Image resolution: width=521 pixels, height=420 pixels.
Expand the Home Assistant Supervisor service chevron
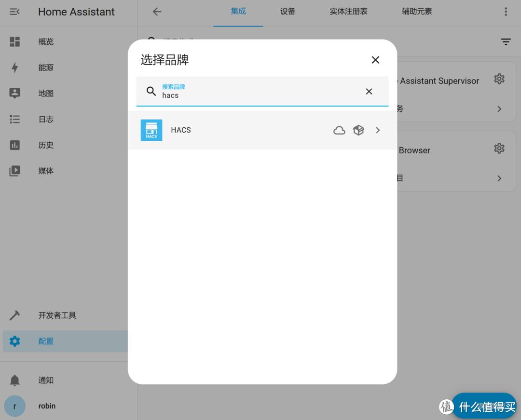click(499, 109)
